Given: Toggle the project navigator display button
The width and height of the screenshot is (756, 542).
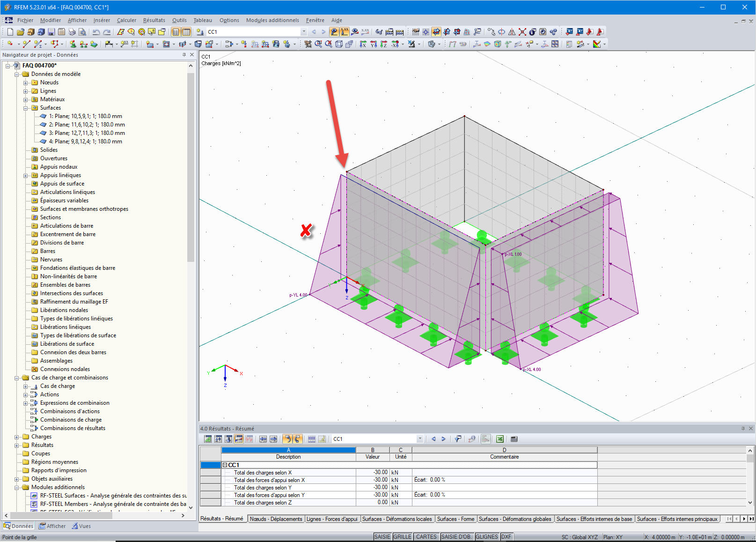Looking at the screenshot, I should click(x=176, y=32).
